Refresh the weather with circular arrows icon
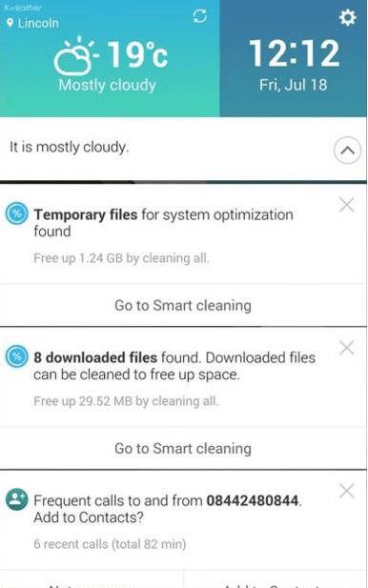Viewport: 368px width, 588px height. (200, 16)
